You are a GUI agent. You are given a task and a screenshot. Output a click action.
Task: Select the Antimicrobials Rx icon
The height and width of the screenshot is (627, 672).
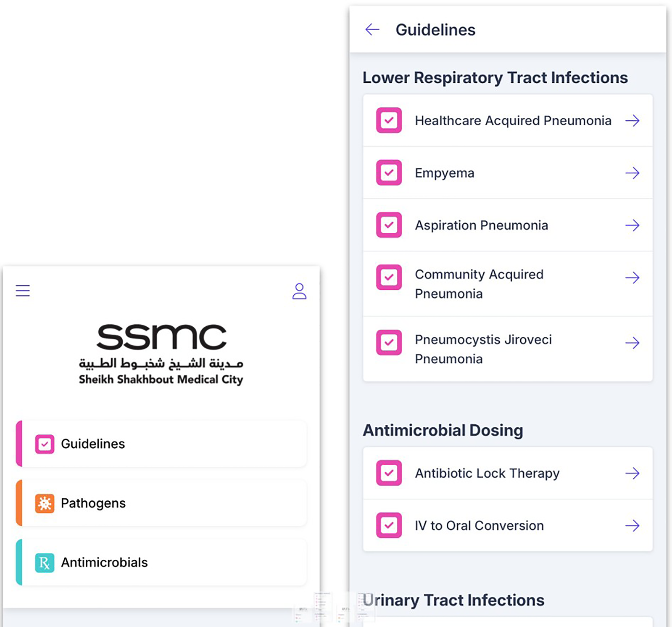(x=44, y=562)
